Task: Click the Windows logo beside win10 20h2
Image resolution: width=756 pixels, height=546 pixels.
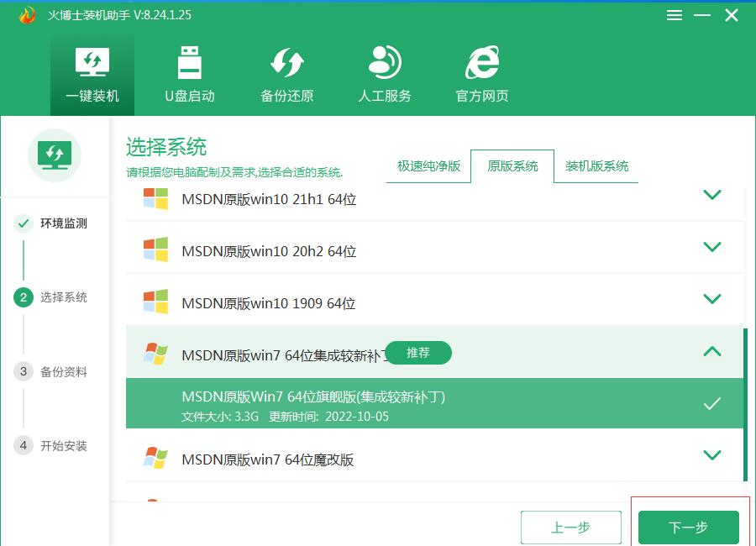Action: [155, 249]
